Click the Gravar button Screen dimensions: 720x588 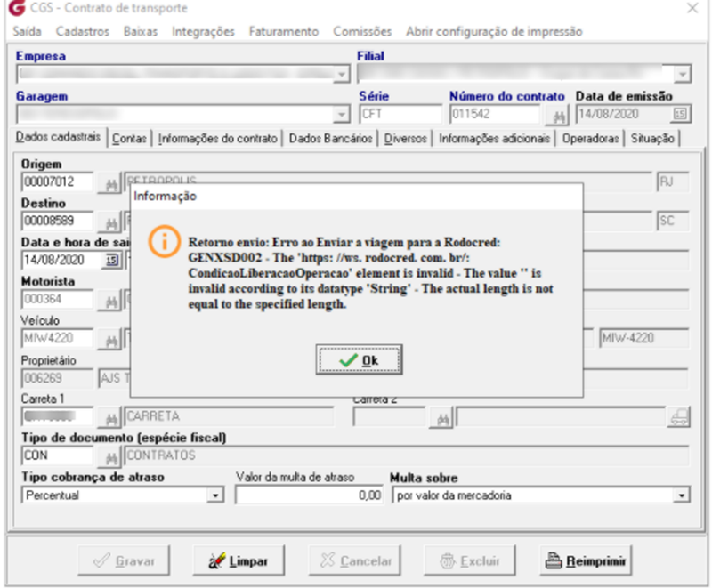(124, 560)
